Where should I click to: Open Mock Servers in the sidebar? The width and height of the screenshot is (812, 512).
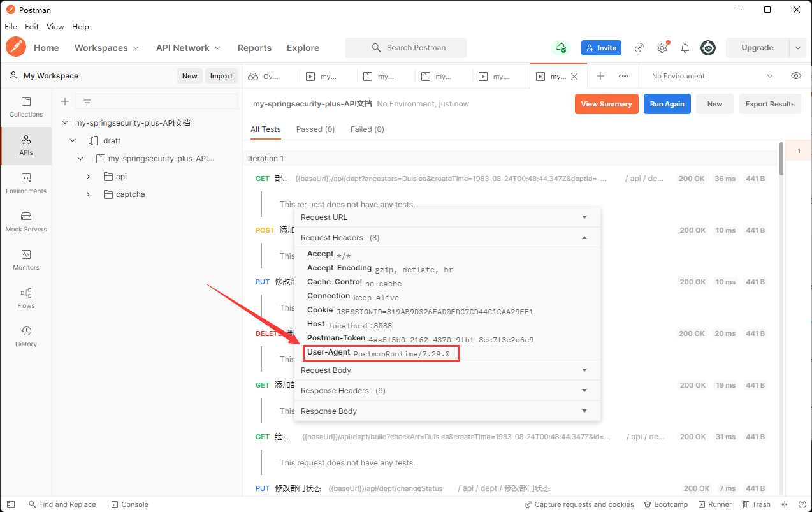point(26,222)
